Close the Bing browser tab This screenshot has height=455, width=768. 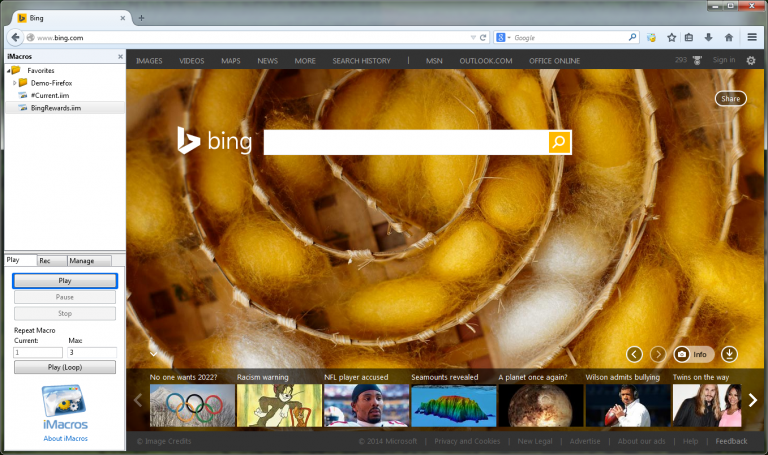click(122, 18)
